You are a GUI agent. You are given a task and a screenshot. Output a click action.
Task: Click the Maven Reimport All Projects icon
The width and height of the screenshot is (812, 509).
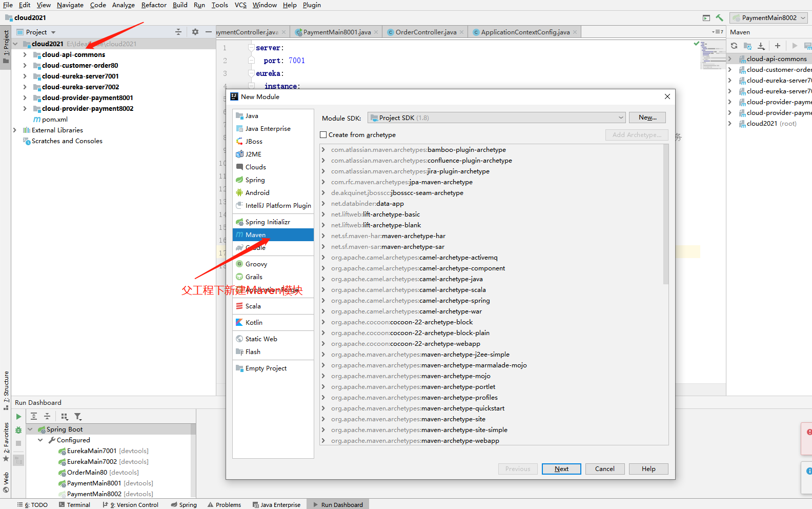734,46
